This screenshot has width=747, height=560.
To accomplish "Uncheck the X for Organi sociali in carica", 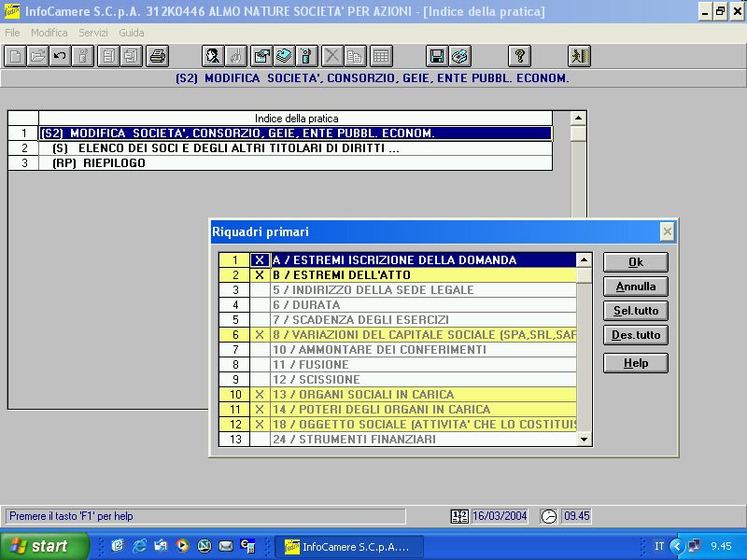I will 260,395.
